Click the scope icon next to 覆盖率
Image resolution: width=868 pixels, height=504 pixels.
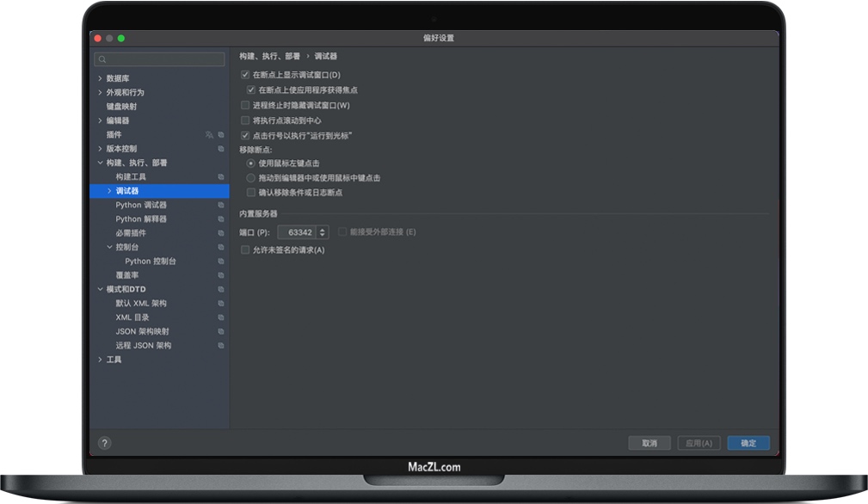[x=220, y=274]
